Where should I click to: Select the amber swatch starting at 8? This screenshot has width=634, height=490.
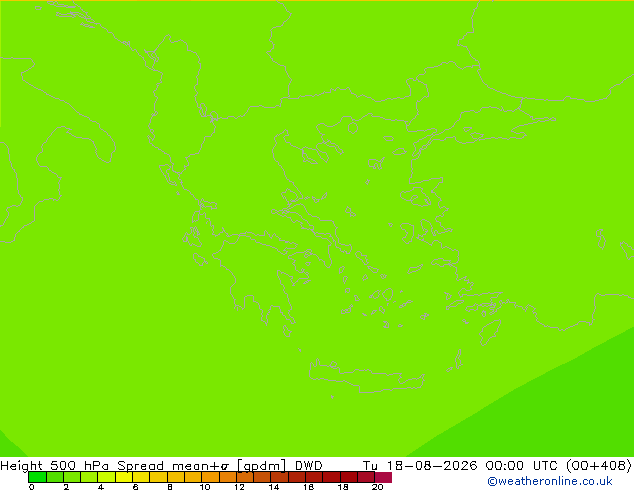[176, 477]
